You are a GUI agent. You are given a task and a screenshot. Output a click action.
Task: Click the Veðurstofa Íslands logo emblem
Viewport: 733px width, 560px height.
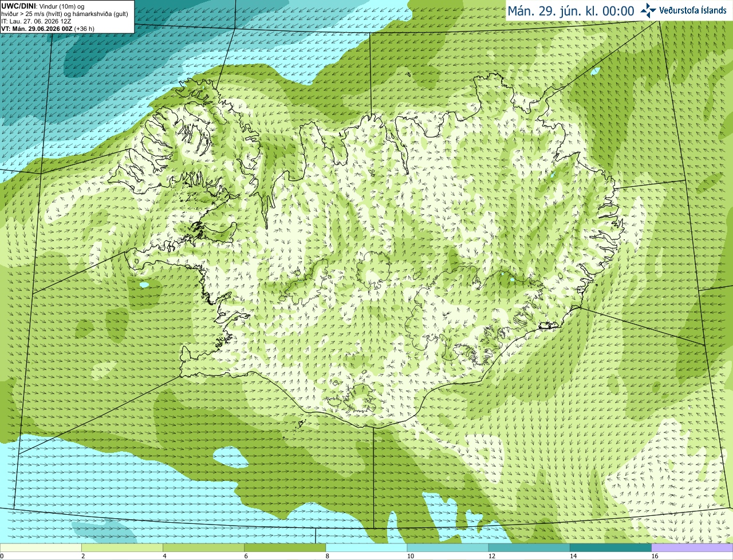coord(648,10)
